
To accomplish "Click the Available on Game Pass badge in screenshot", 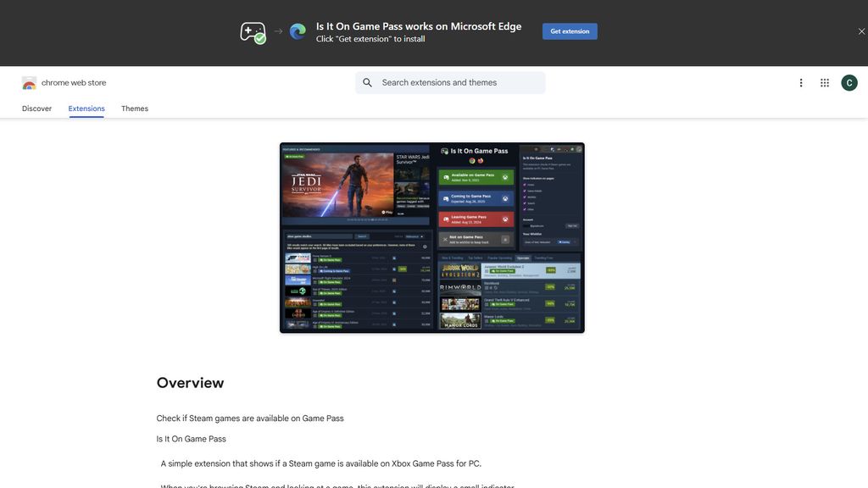I will coord(475,175).
